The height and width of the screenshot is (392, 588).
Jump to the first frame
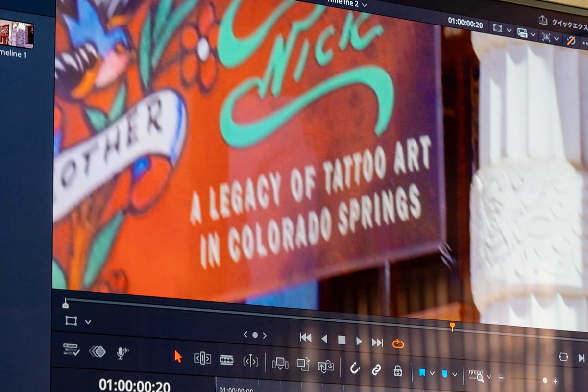[305, 337]
